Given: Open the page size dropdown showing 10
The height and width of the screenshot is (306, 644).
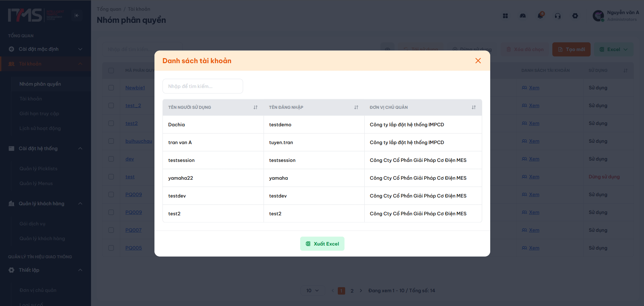Looking at the screenshot, I should coord(313,291).
